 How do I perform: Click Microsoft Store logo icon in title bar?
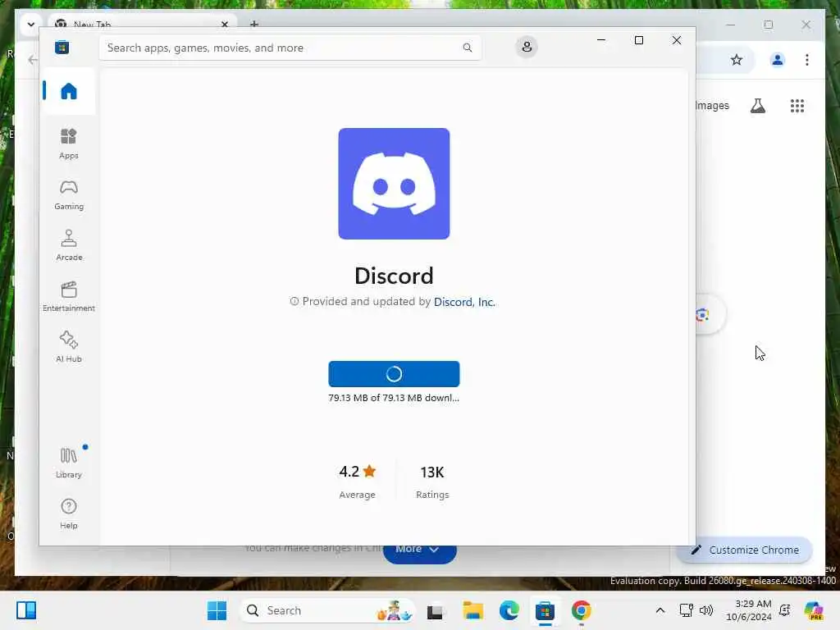(62, 47)
